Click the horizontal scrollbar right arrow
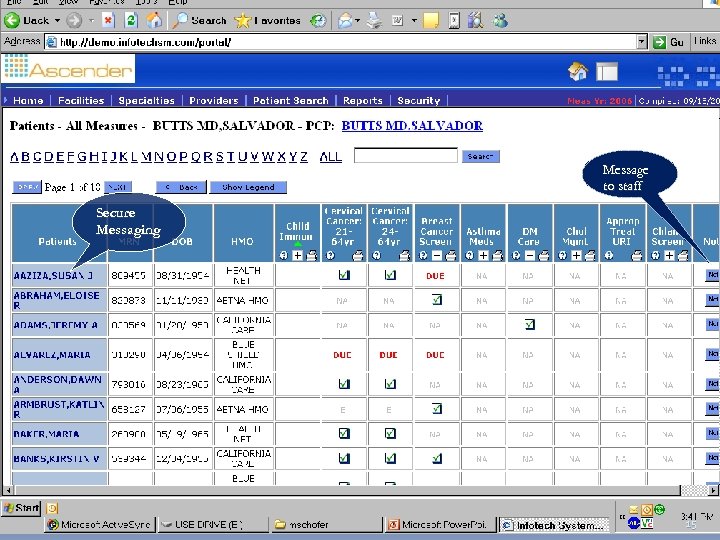The height and width of the screenshot is (540, 720). click(713, 490)
